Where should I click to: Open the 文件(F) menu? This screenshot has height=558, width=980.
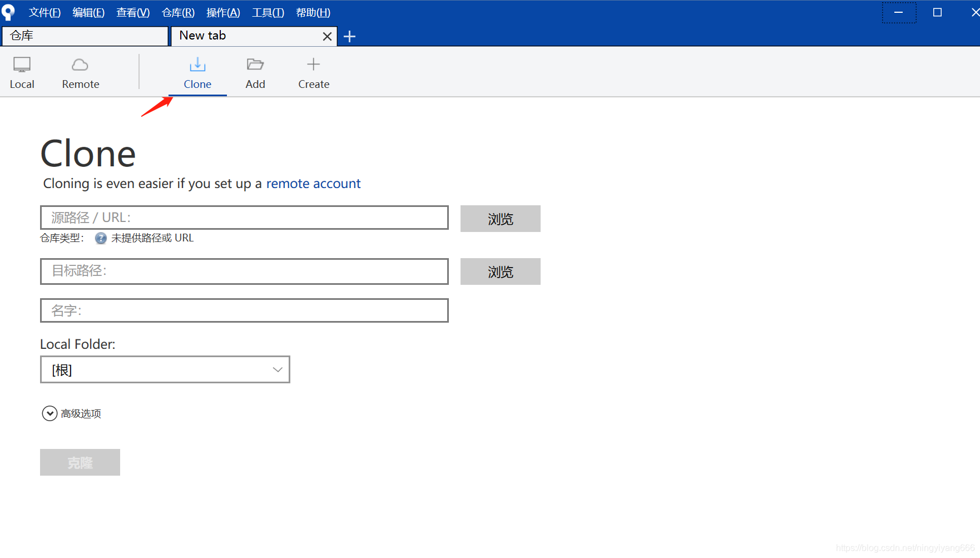tap(44, 12)
